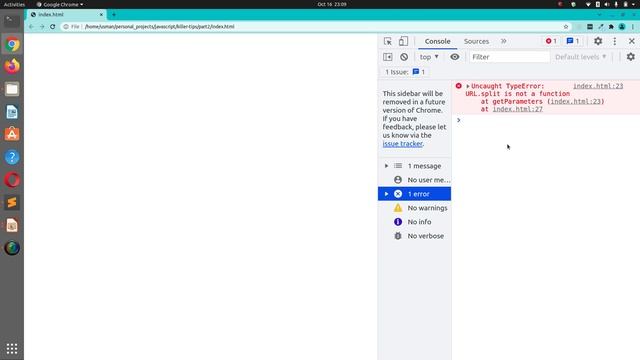Launch Opera from the dock
The height and width of the screenshot is (360, 640).
(x=12, y=180)
